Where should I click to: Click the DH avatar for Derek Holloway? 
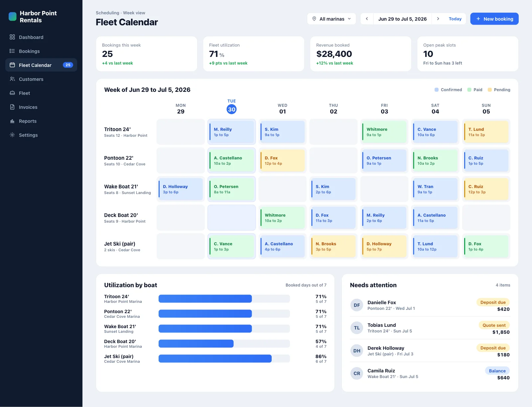tap(357, 351)
